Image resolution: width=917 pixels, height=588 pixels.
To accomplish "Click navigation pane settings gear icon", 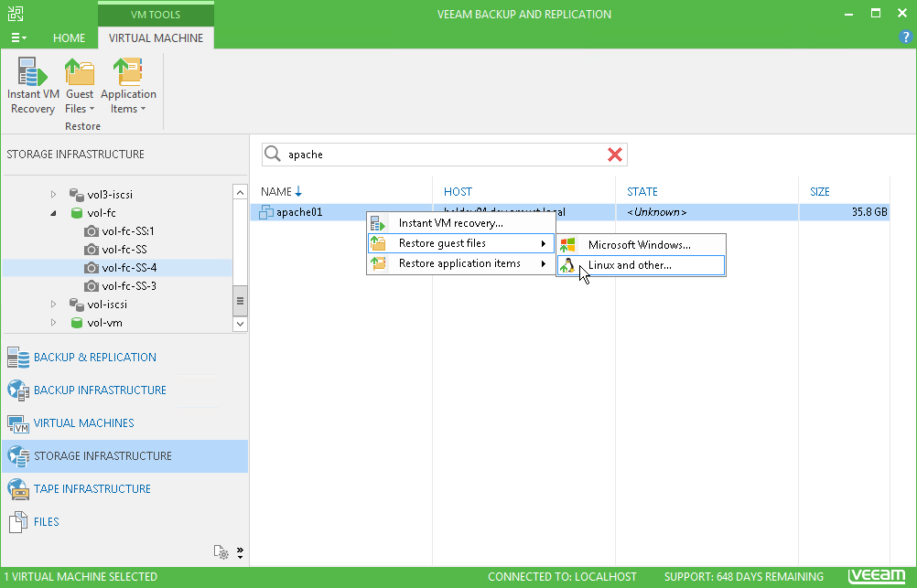I will 221,551.
